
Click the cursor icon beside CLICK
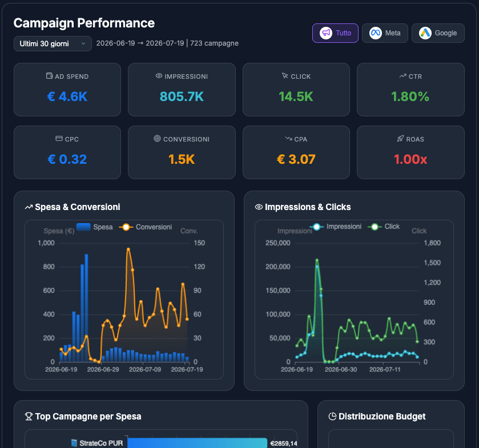[285, 76]
